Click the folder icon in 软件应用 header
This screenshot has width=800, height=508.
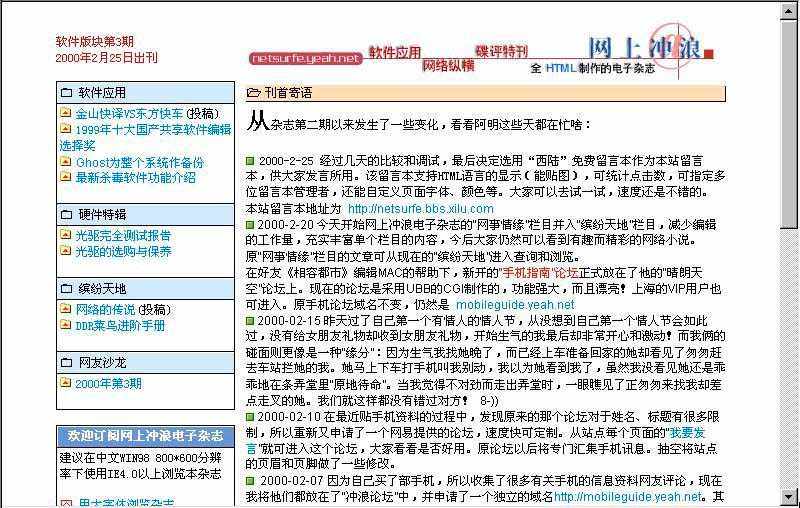(x=67, y=93)
